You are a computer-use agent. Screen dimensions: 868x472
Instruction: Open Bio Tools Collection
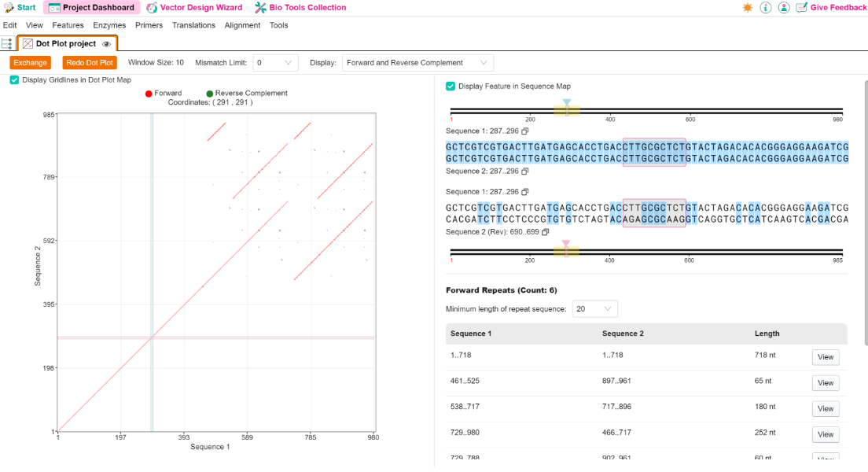[300, 8]
